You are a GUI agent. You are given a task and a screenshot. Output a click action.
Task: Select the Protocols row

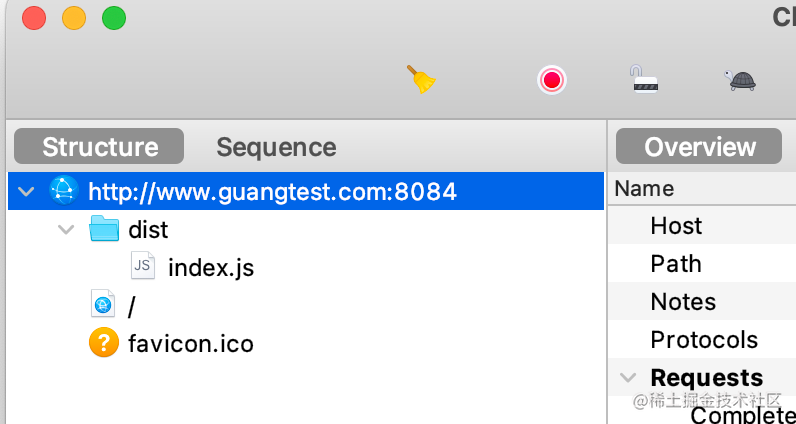pos(704,340)
